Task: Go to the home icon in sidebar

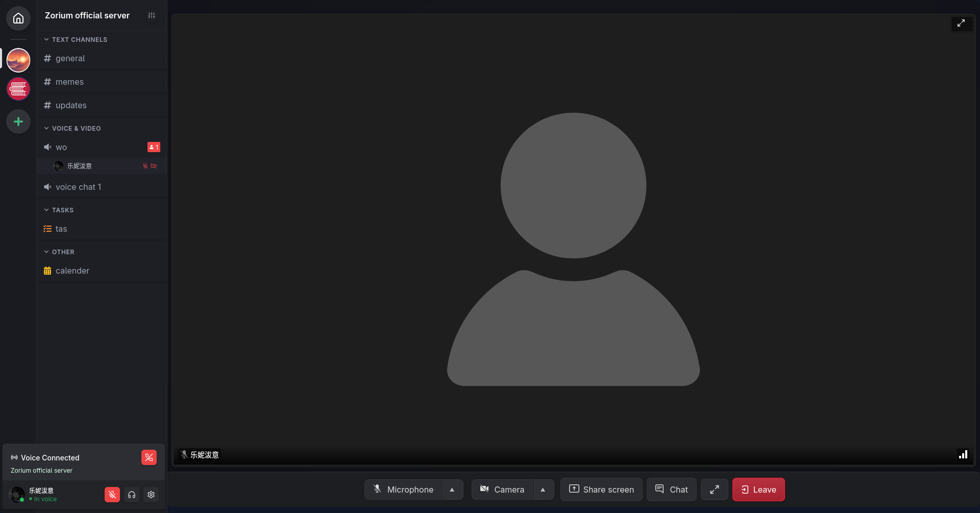Action: click(18, 18)
